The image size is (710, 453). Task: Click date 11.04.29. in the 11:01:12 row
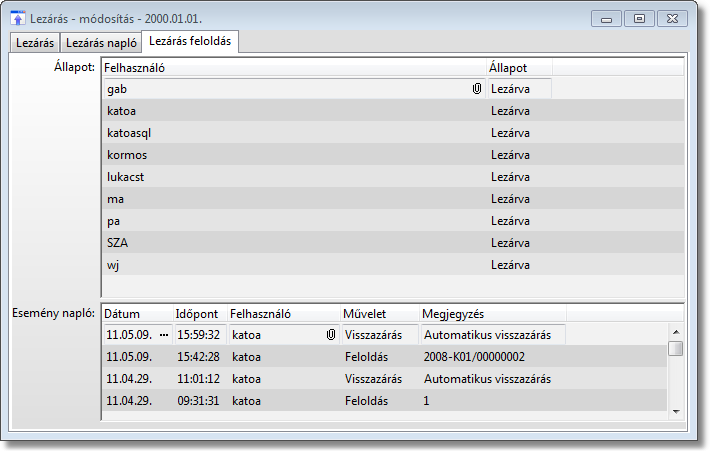point(129,379)
